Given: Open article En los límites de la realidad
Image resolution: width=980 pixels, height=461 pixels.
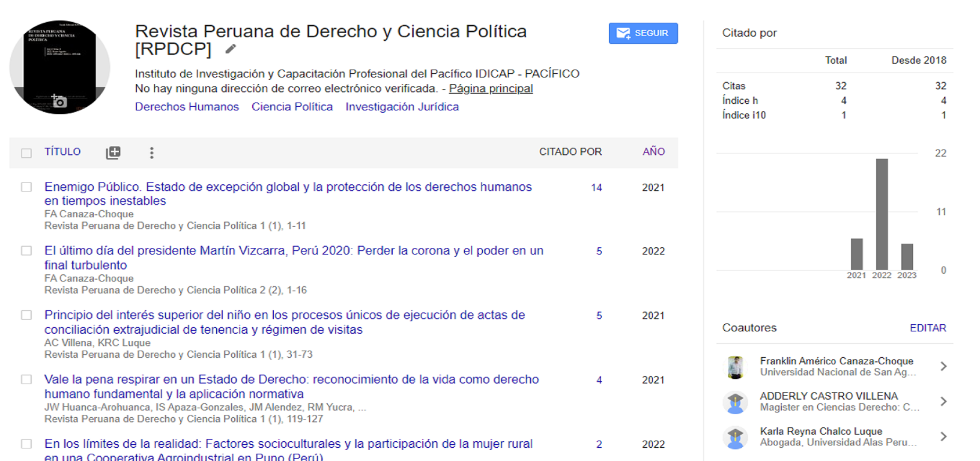Looking at the screenshot, I should click(x=288, y=450).
